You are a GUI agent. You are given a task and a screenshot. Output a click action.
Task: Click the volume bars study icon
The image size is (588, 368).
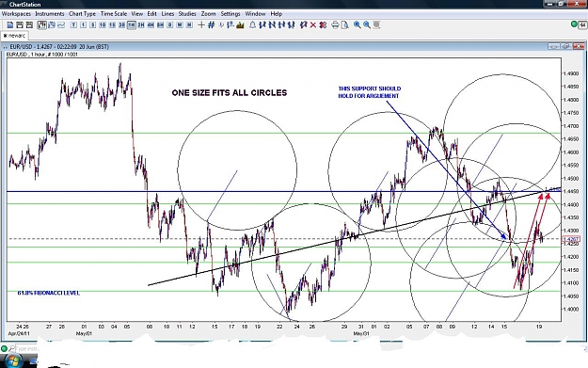240,25
